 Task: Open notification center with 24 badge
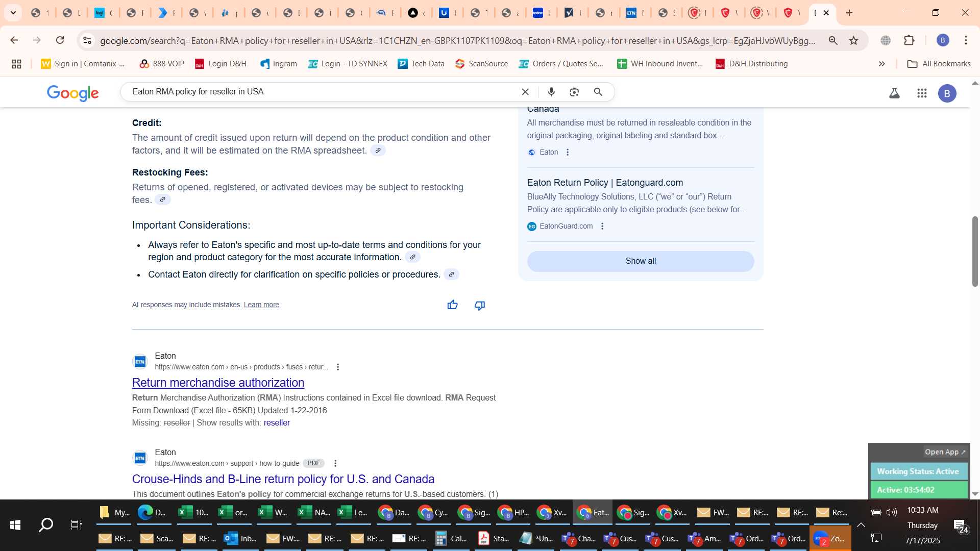pyautogui.click(x=961, y=526)
